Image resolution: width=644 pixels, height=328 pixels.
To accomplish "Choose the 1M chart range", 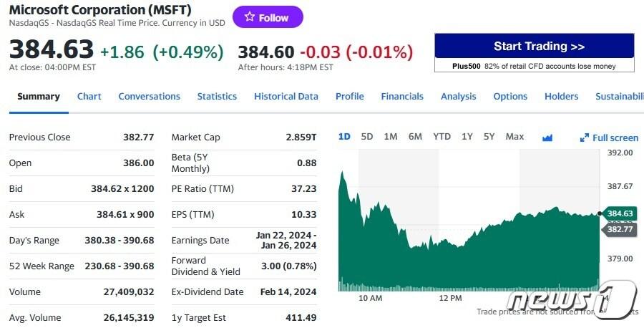I will (x=391, y=137).
